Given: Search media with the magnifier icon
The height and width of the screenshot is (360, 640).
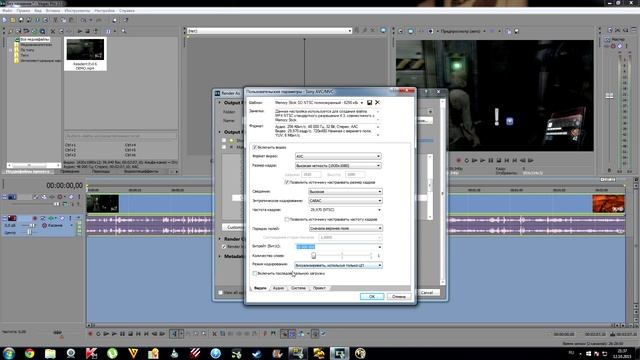Looking at the screenshot, I should coord(123,31).
